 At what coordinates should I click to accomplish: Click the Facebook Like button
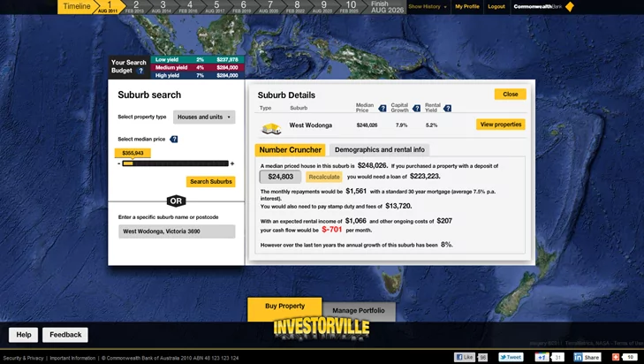tap(465, 357)
